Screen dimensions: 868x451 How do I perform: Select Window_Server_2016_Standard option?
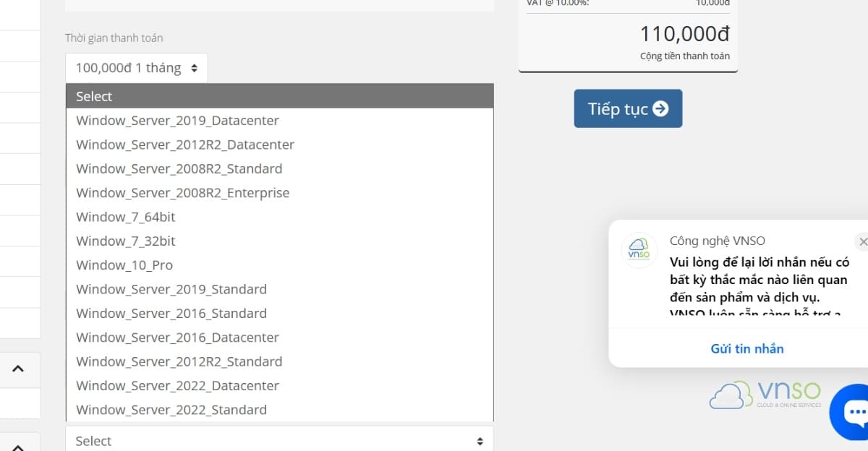point(279,313)
